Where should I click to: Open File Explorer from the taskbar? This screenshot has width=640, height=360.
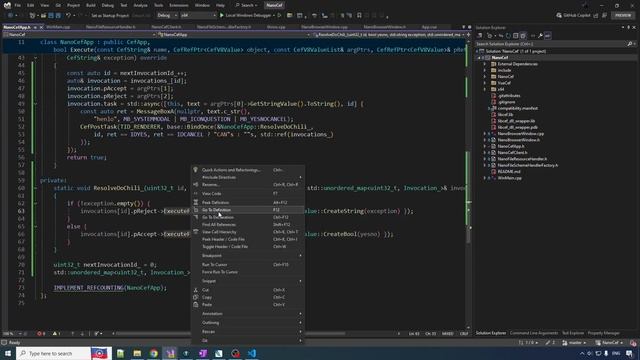137,353
